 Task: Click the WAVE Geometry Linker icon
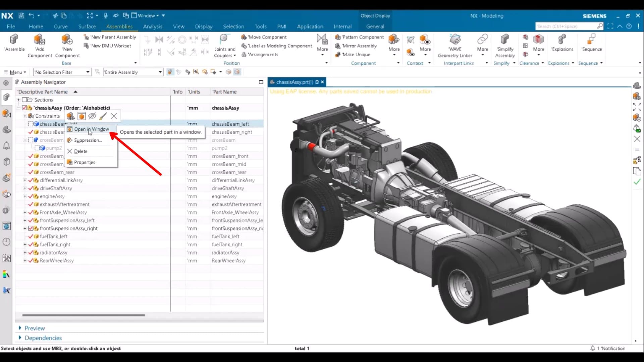pyautogui.click(x=455, y=40)
